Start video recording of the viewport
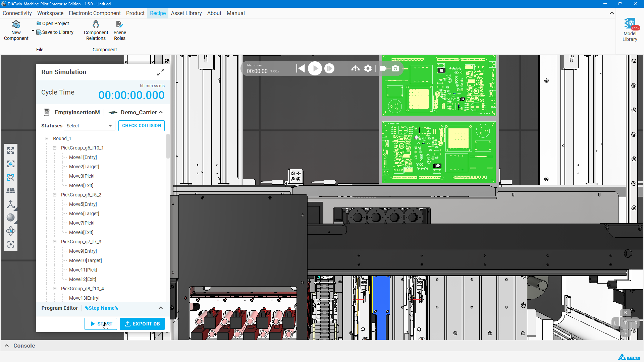The height and width of the screenshot is (362, 644). pos(383,68)
